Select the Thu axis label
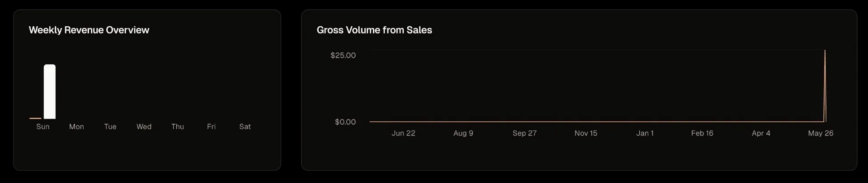 178,126
